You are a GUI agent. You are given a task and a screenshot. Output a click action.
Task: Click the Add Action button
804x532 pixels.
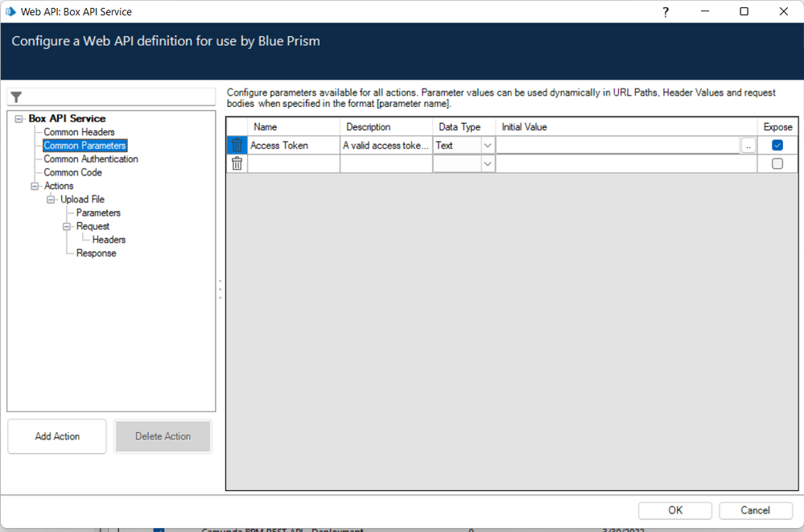[57, 436]
